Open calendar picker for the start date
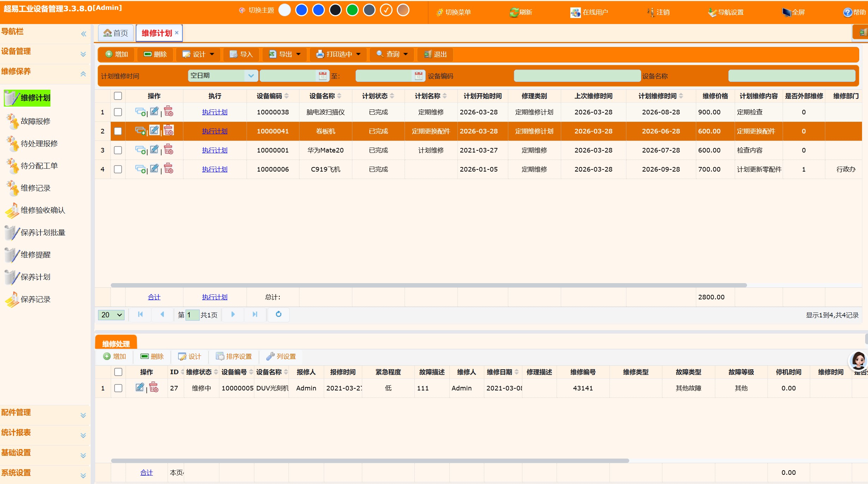This screenshot has height=484, width=868. point(322,76)
